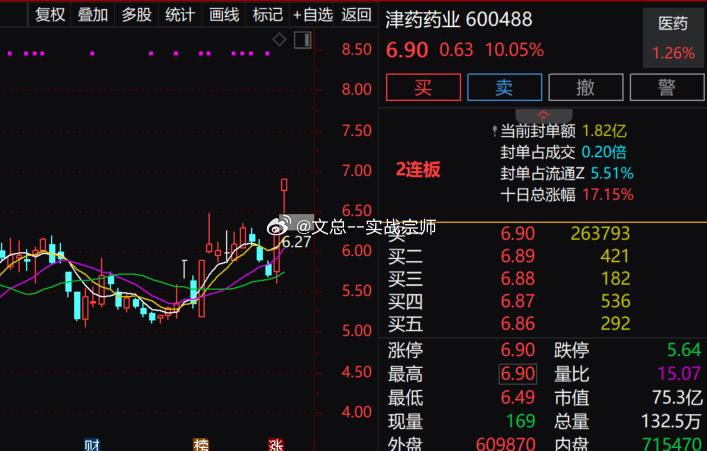Open the 标记 mark tool
The height and width of the screenshot is (451, 707).
click(x=267, y=14)
